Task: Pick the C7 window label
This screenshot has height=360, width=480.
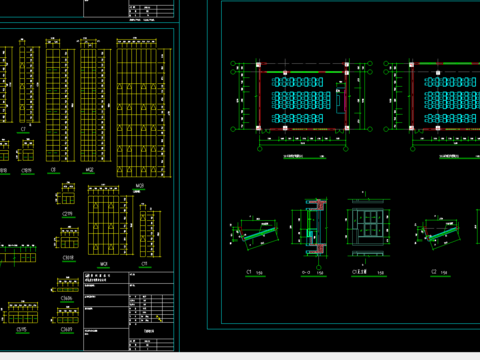Action: (23, 129)
